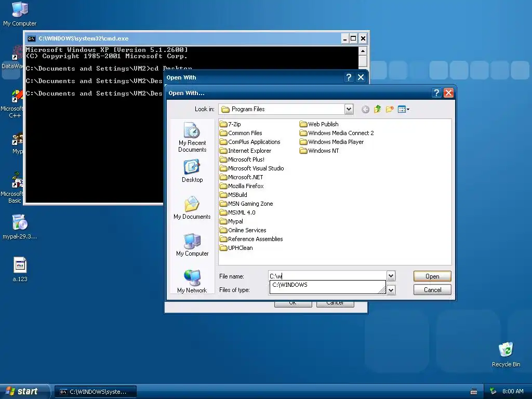Select the Common Files folder

pyautogui.click(x=241, y=133)
